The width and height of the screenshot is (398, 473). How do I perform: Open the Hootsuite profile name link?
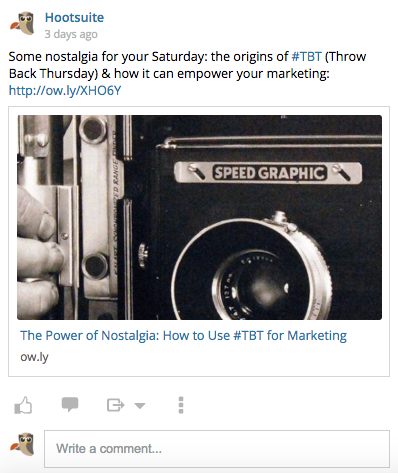[x=74, y=17]
